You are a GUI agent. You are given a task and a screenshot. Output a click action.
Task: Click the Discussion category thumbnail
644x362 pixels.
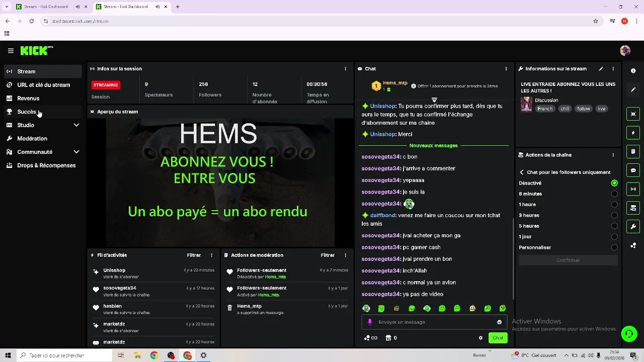click(526, 104)
